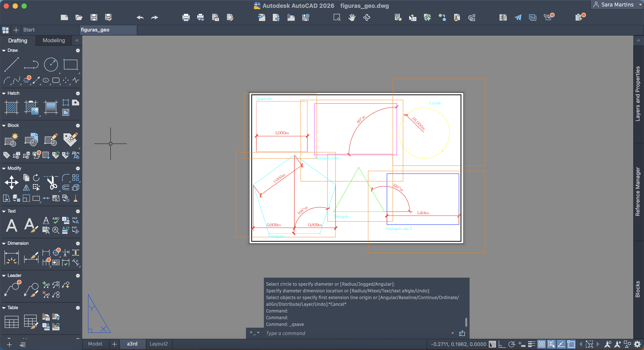644x350 pixels.
Task: Collapse the Draw panel section
Action: [4, 50]
